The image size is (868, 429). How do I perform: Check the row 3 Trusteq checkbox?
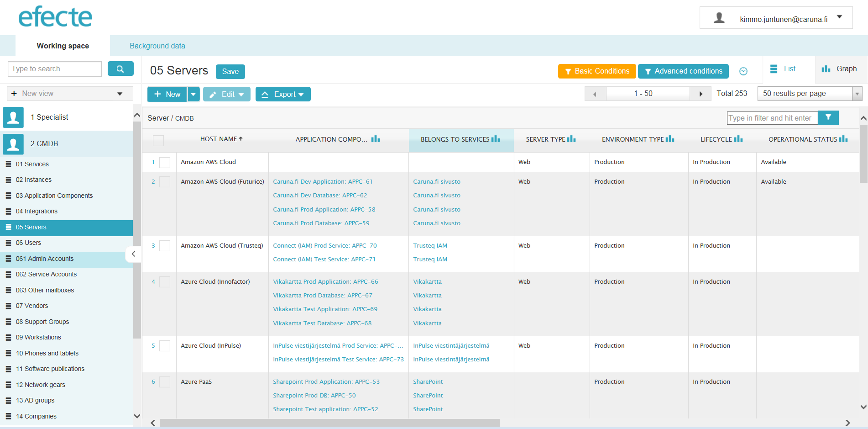click(165, 246)
